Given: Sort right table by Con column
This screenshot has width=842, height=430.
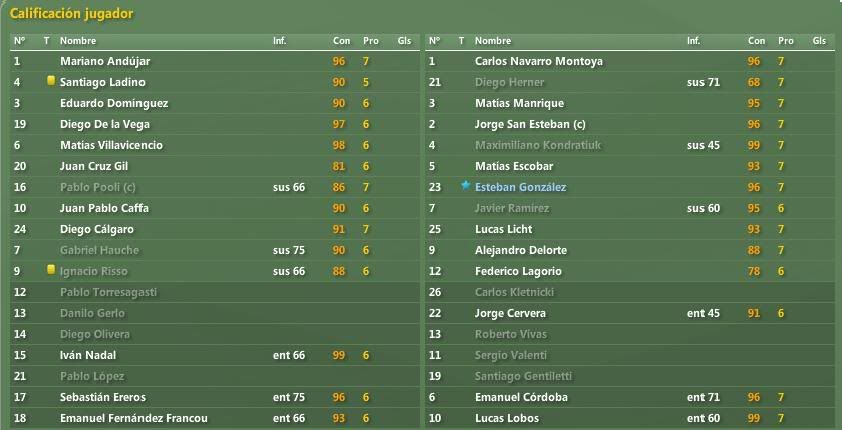Looking at the screenshot, I should 756,41.
